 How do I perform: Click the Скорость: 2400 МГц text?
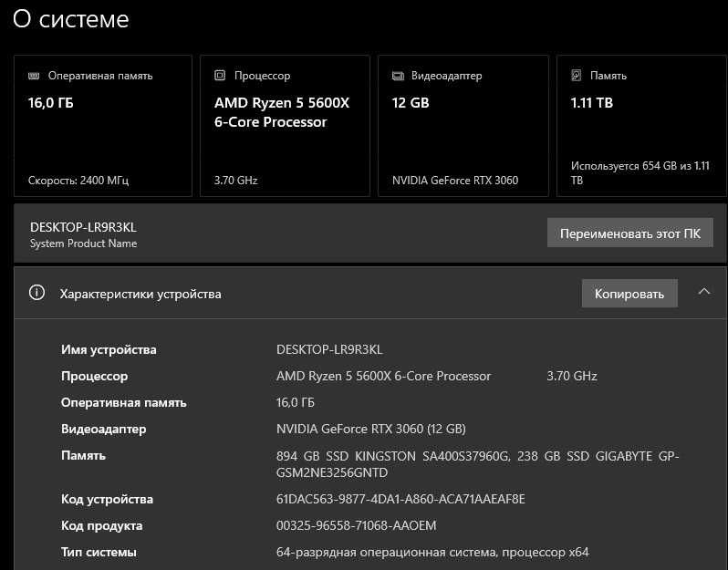(x=78, y=180)
